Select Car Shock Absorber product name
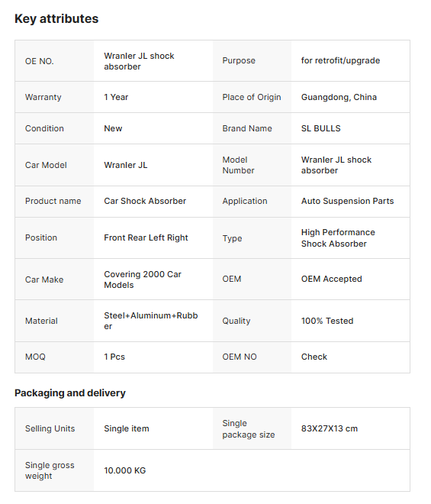The height and width of the screenshot is (504, 431). point(145,201)
